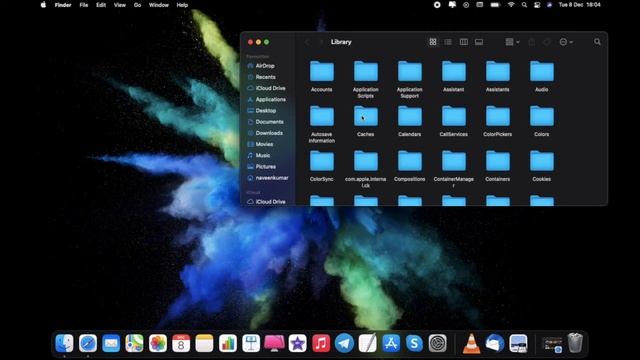Launch Skype from the Dock

414,343
